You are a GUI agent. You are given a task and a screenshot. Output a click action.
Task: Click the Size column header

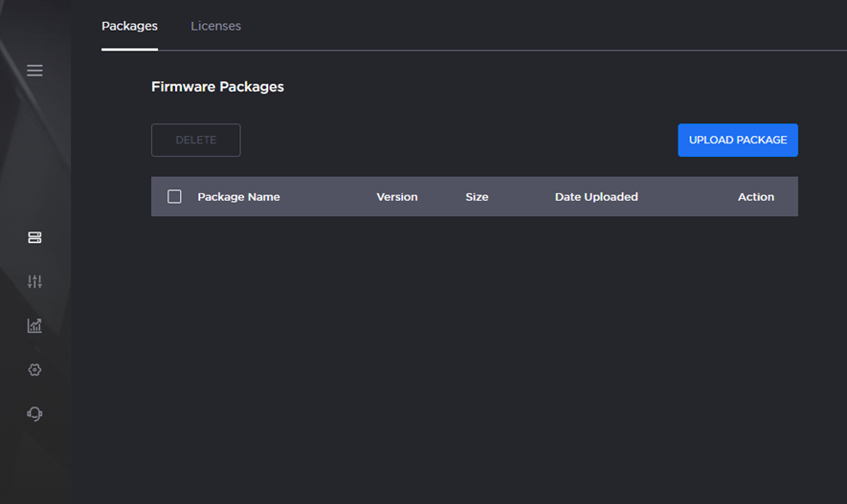477,197
